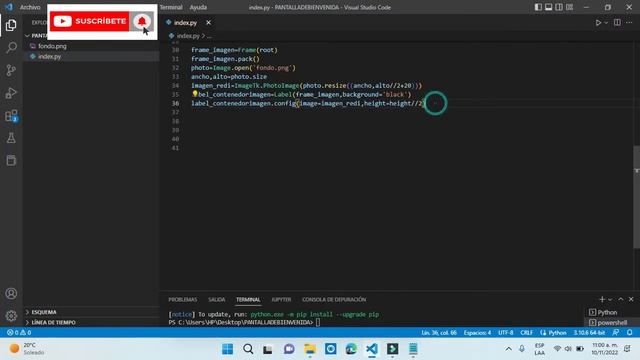Open the Explorer view in activity bar

pos(11,25)
